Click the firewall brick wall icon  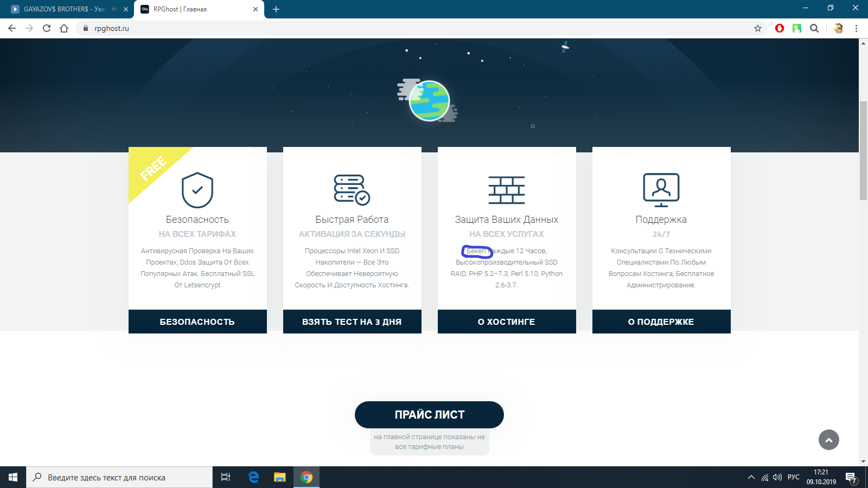506,190
